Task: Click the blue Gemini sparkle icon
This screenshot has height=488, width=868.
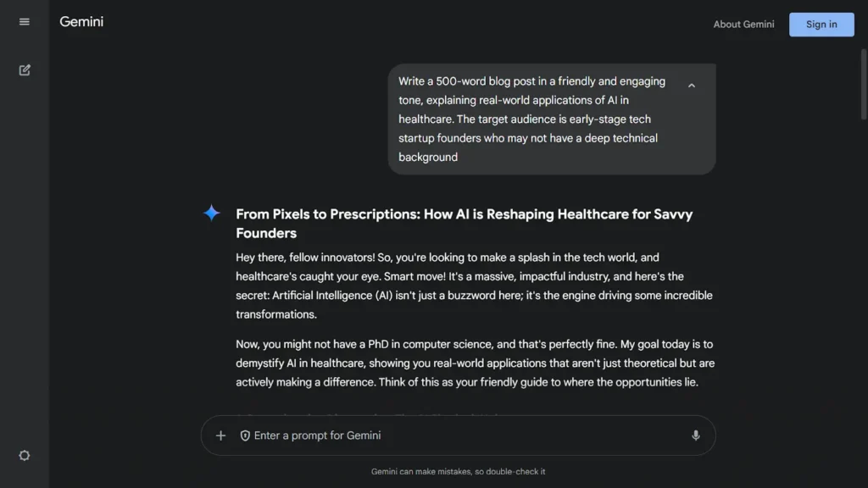Action: 211,213
